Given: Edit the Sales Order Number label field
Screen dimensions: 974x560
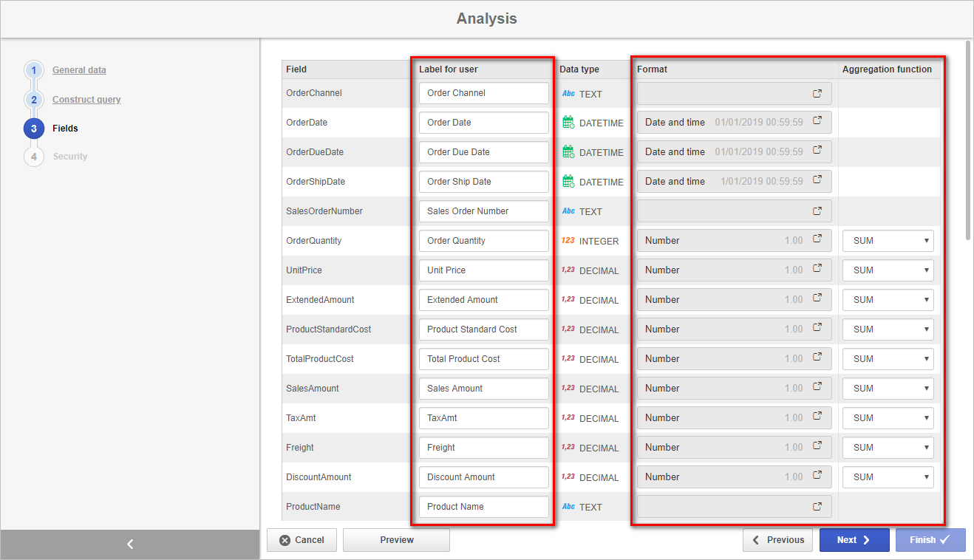Looking at the screenshot, I should [x=483, y=211].
